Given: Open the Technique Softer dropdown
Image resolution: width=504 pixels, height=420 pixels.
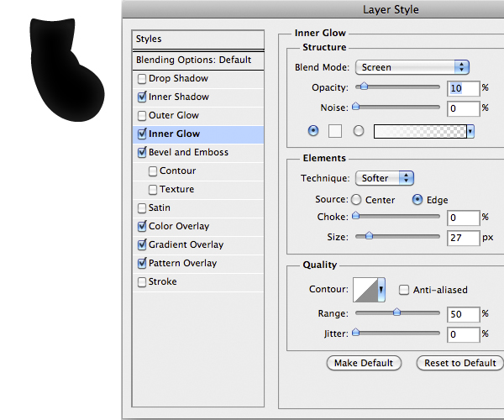Looking at the screenshot, I should pyautogui.click(x=385, y=178).
